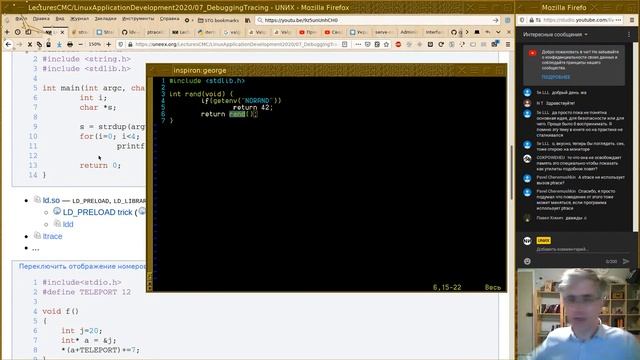Send the chat message with arrow icon
The width and height of the screenshot is (640, 360).
(626, 261)
